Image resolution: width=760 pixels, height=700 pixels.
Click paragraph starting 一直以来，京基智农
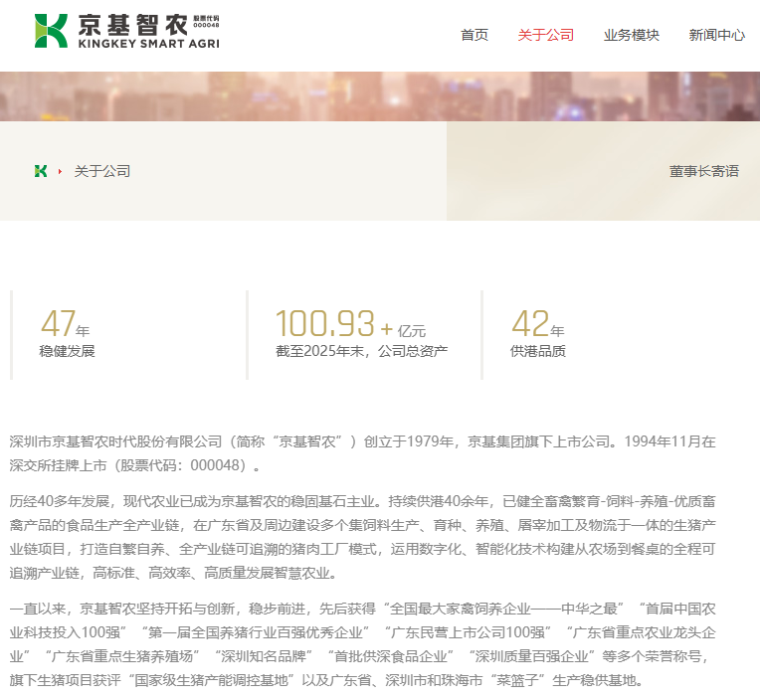pos(362,644)
